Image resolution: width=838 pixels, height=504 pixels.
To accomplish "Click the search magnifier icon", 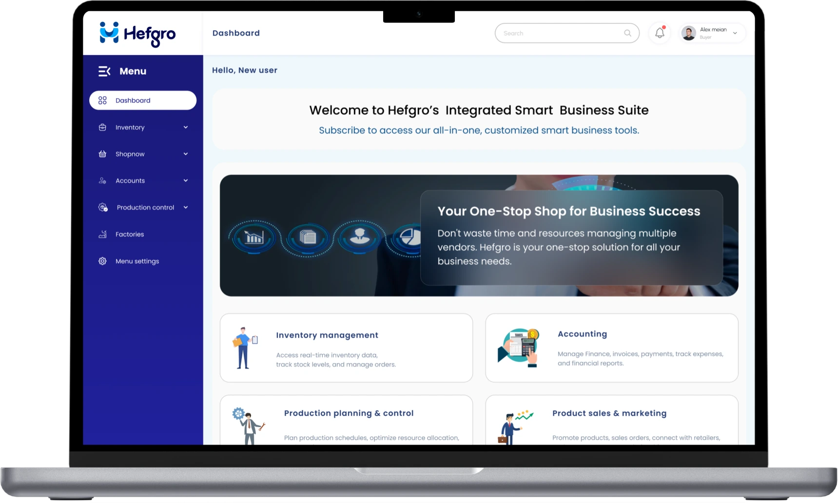I will [x=627, y=33].
